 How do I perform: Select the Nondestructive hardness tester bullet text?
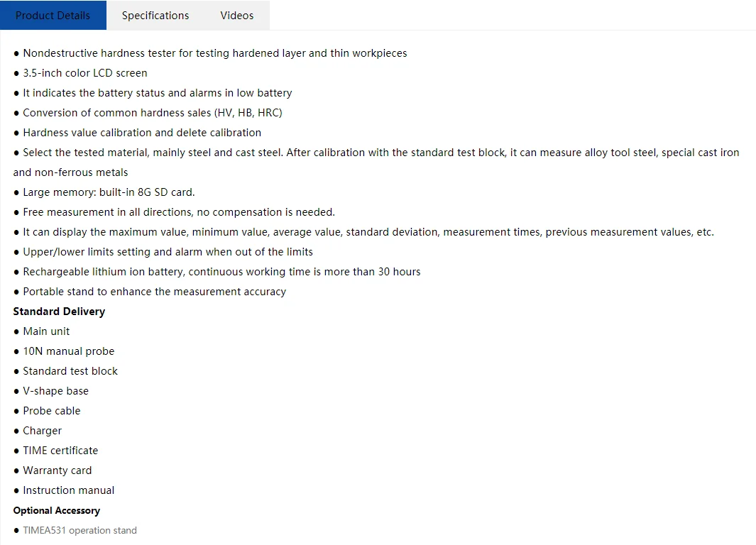click(x=214, y=53)
